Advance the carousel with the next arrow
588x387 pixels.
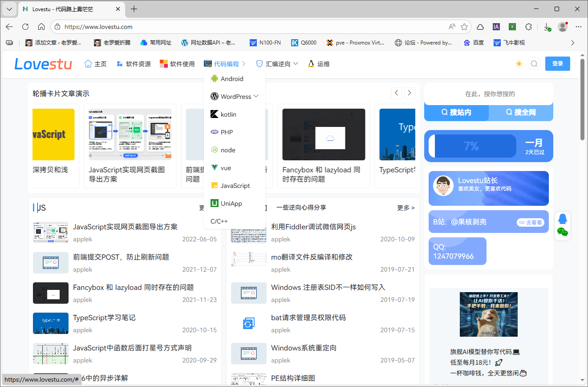(x=409, y=93)
